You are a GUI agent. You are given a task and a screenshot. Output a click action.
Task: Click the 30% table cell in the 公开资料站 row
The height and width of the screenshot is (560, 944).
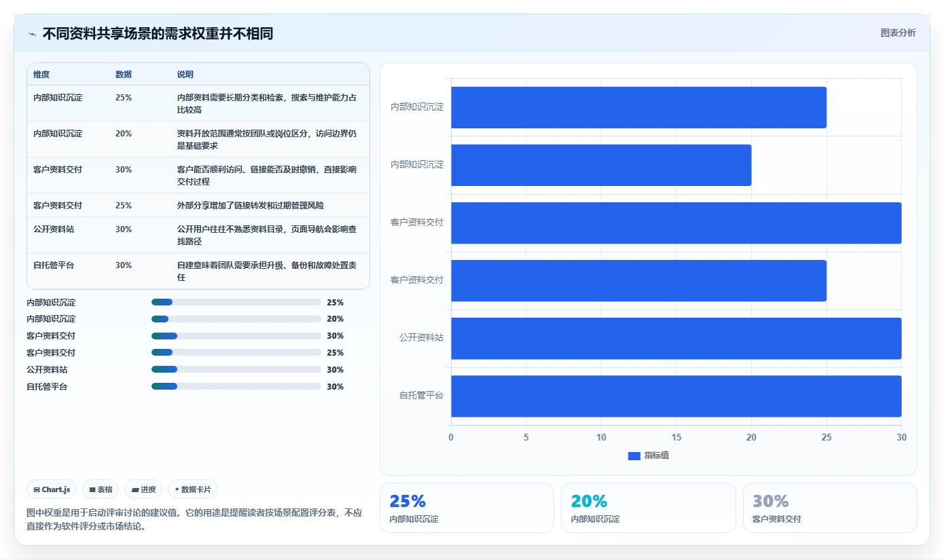pos(124,229)
